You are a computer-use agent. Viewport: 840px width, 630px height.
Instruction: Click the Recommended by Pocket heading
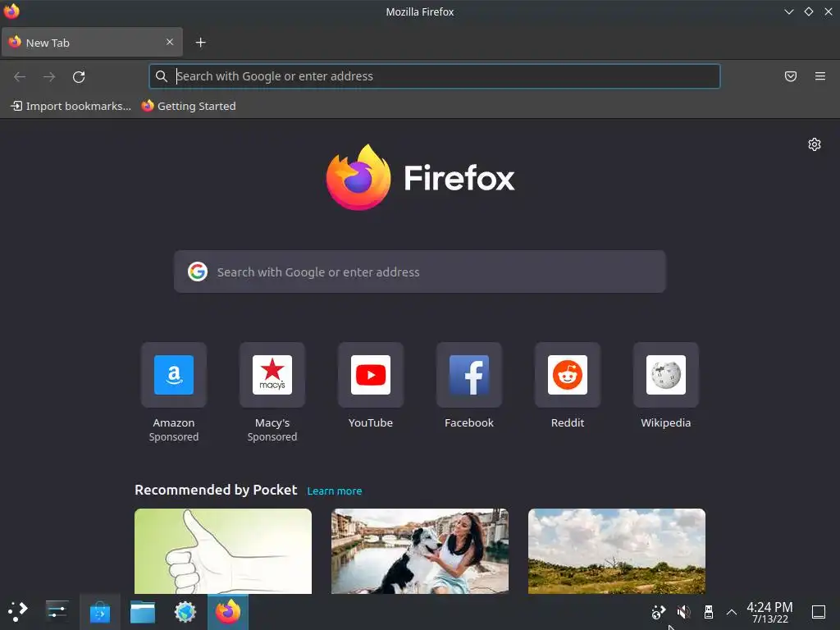click(x=216, y=490)
